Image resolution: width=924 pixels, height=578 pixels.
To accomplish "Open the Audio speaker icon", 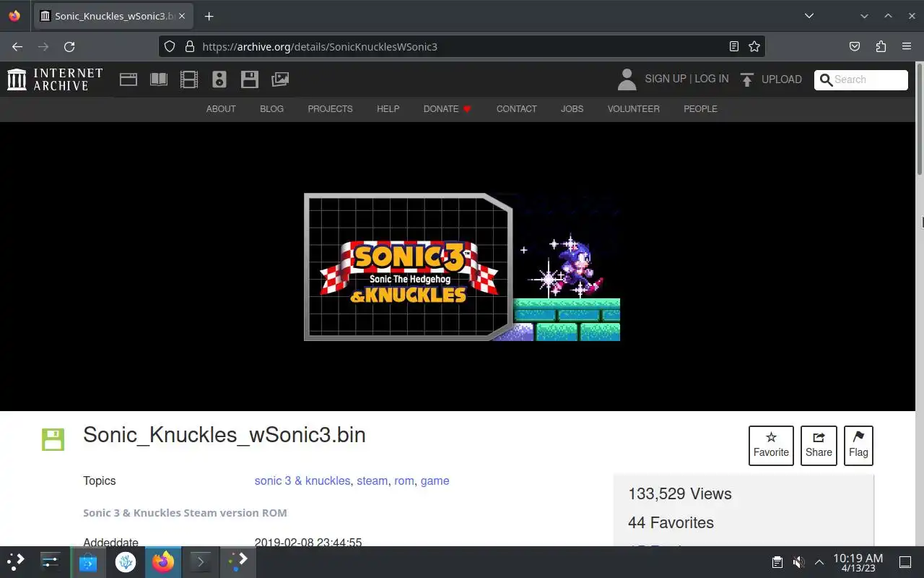I will coord(219,79).
